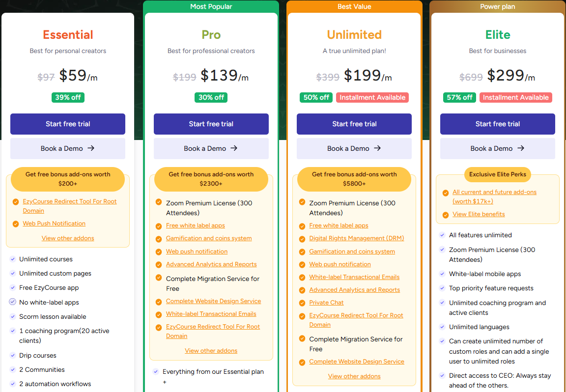Book a Demo for the Pro plan
Screen dimensions: 566x392
point(211,148)
